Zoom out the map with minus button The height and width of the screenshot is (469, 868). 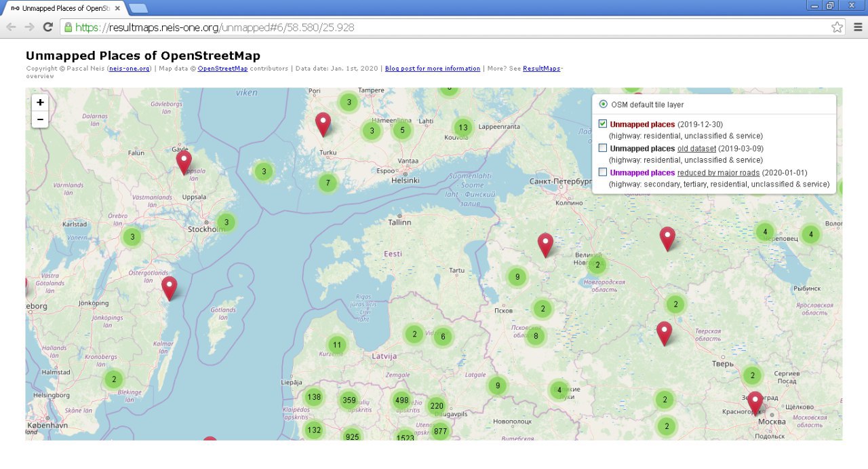point(40,119)
